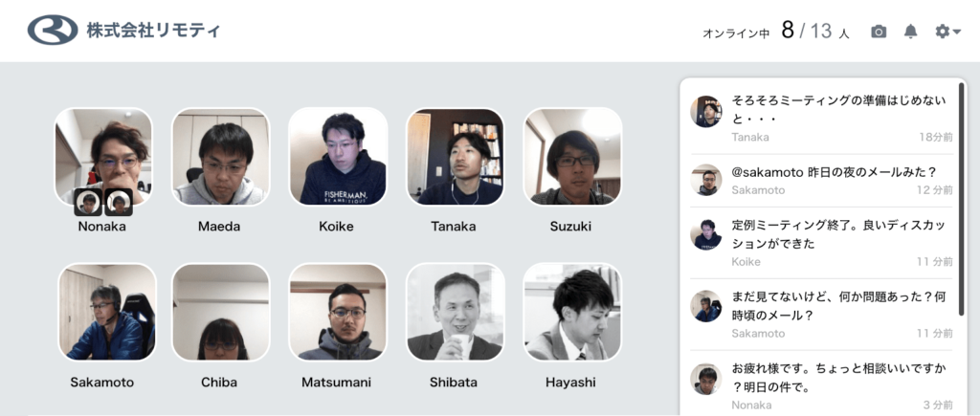Open notifications bell icon
Image resolution: width=980 pixels, height=416 pixels.
(x=911, y=32)
